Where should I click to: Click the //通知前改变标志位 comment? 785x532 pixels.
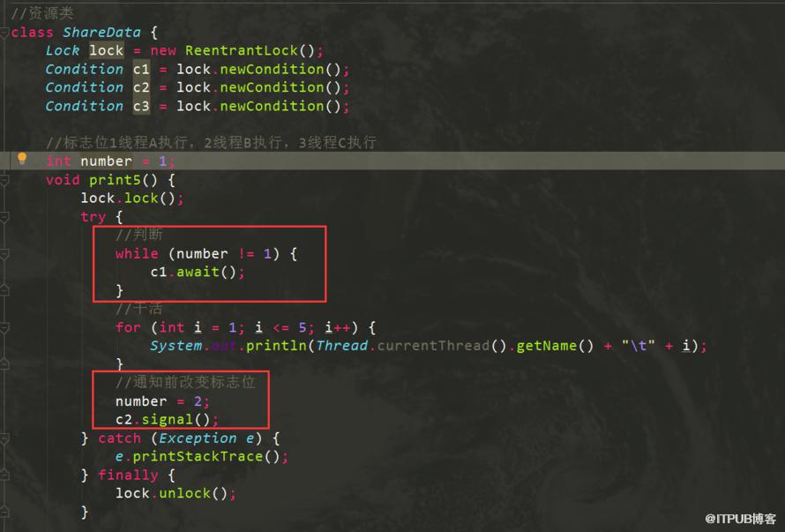pyautogui.click(x=185, y=383)
